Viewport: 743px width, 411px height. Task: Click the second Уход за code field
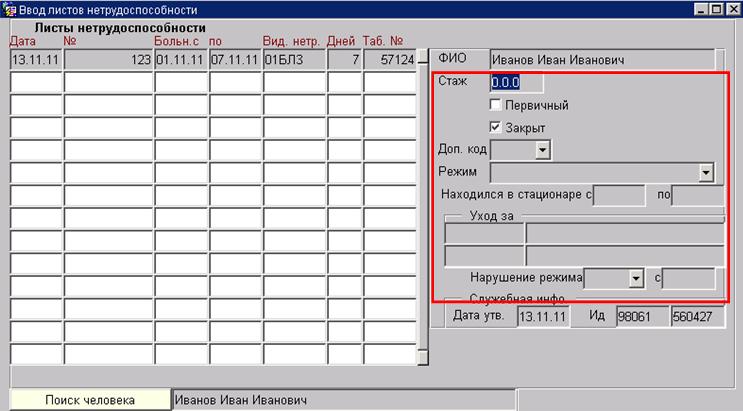pyautogui.click(x=484, y=256)
